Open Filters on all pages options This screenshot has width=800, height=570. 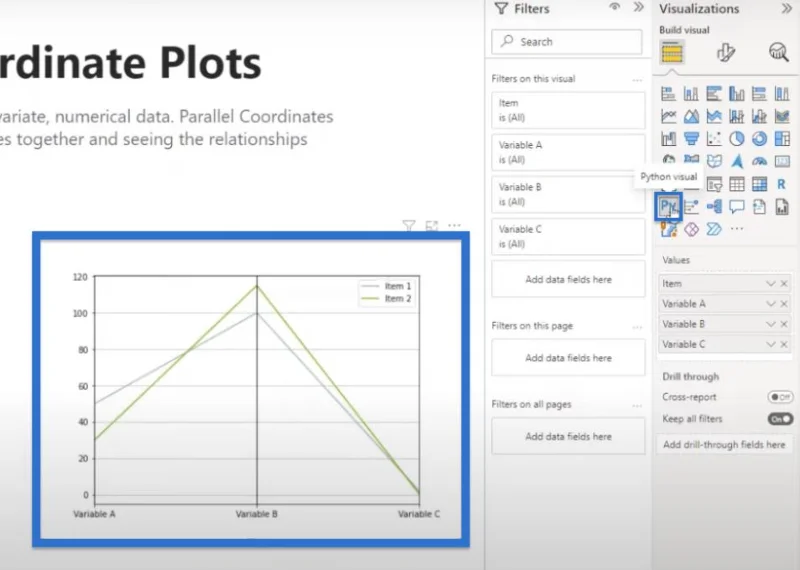[x=637, y=406]
